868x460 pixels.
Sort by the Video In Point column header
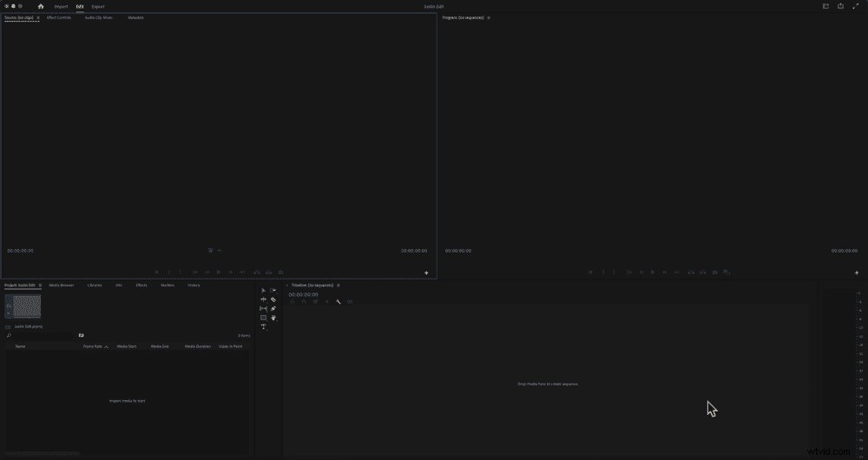pos(230,346)
